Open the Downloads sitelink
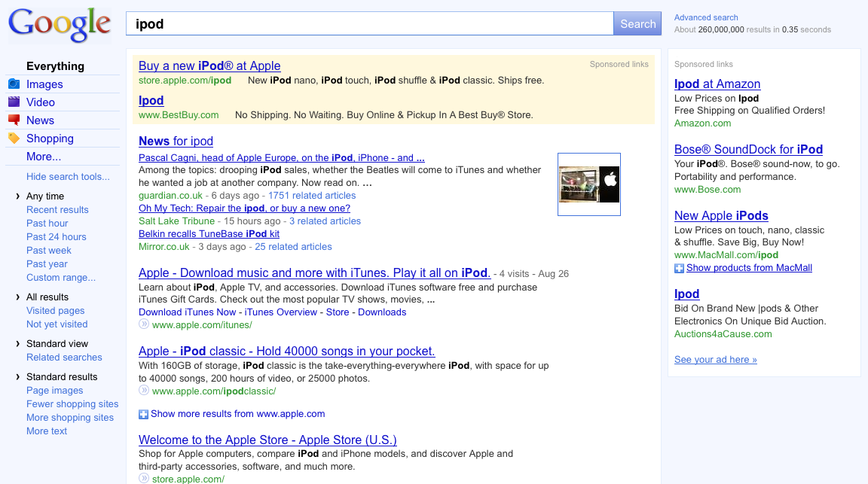The height and width of the screenshot is (484, 868). point(382,312)
